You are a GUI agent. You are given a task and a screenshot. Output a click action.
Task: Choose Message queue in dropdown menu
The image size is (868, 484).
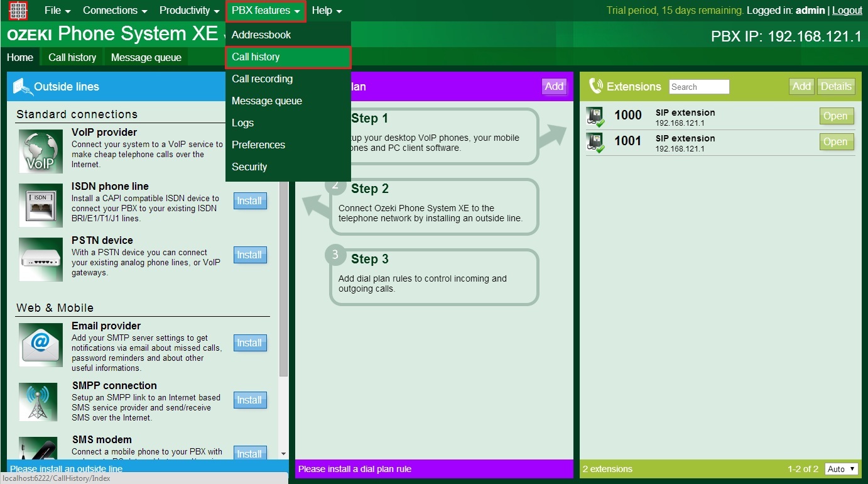pyautogui.click(x=288, y=101)
